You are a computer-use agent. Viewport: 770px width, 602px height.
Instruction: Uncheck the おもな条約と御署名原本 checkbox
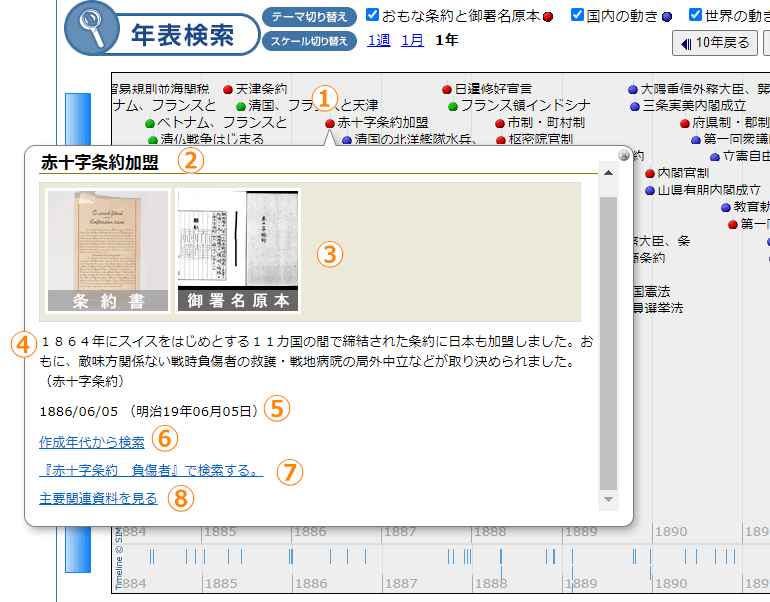(372, 15)
